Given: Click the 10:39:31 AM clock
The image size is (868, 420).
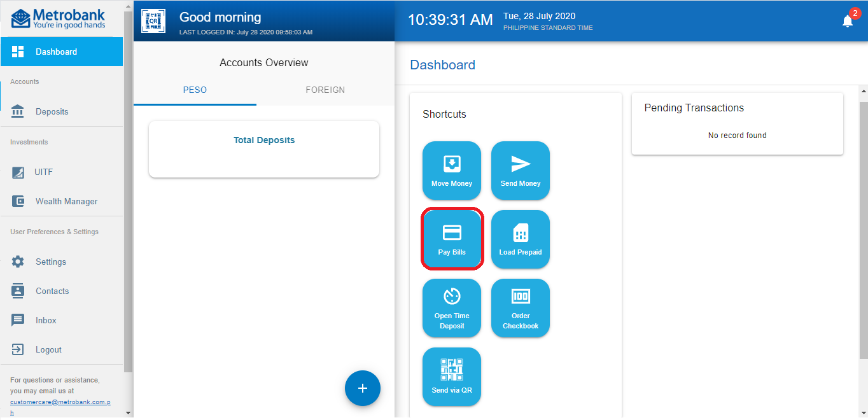Looking at the screenshot, I should pos(450,20).
